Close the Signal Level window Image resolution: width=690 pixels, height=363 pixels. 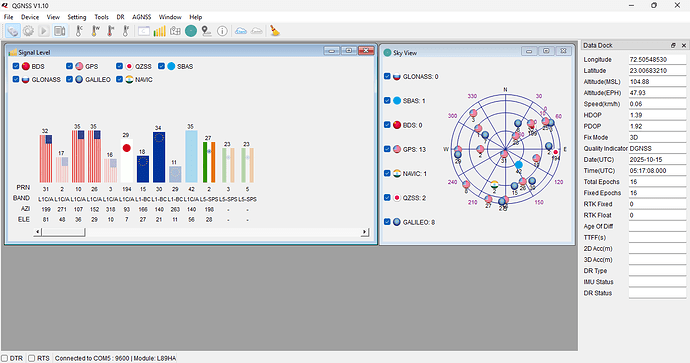pyautogui.click(x=366, y=51)
